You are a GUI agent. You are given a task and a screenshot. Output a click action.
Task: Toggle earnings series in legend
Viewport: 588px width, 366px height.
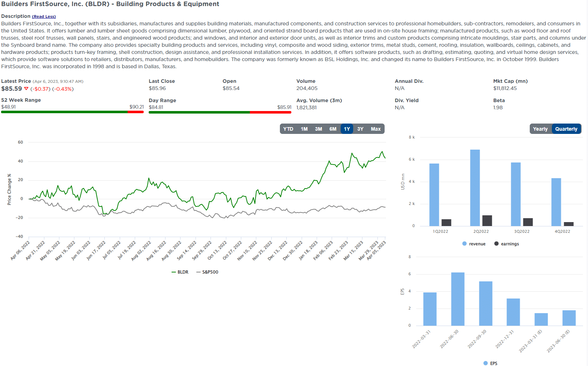[x=507, y=244]
